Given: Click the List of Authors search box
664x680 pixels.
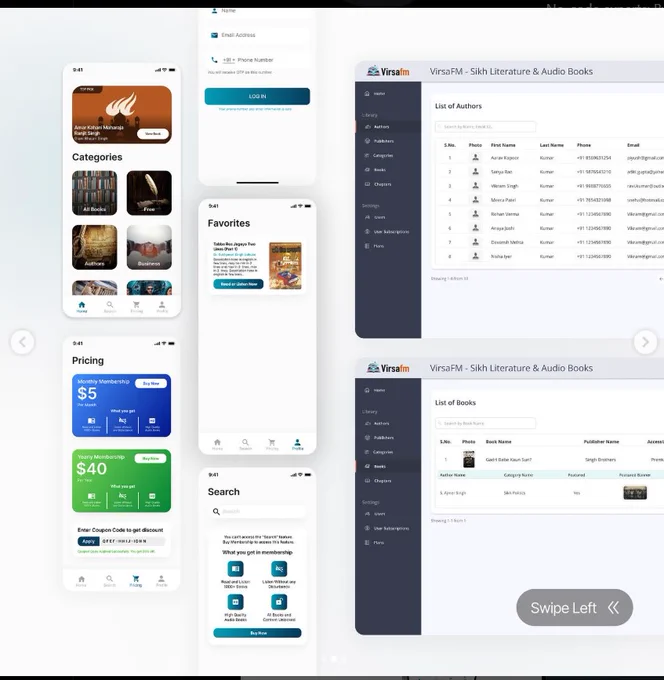Looking at the screenshot, I should click(485, 127).
